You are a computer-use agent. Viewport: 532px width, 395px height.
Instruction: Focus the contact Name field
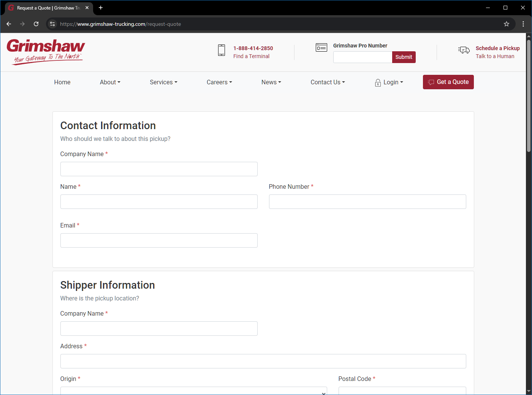pos(159,202)
